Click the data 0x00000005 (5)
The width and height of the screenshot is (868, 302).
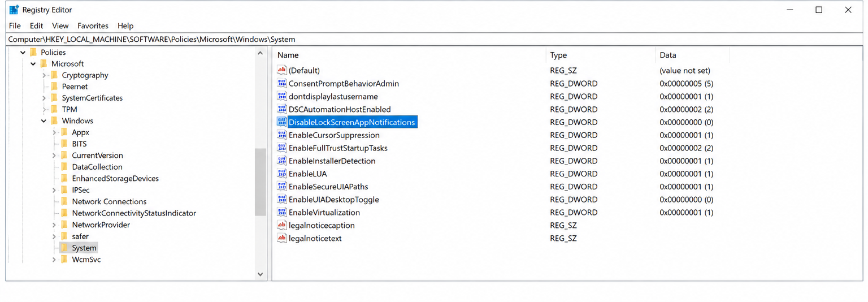tap(687, 83)
